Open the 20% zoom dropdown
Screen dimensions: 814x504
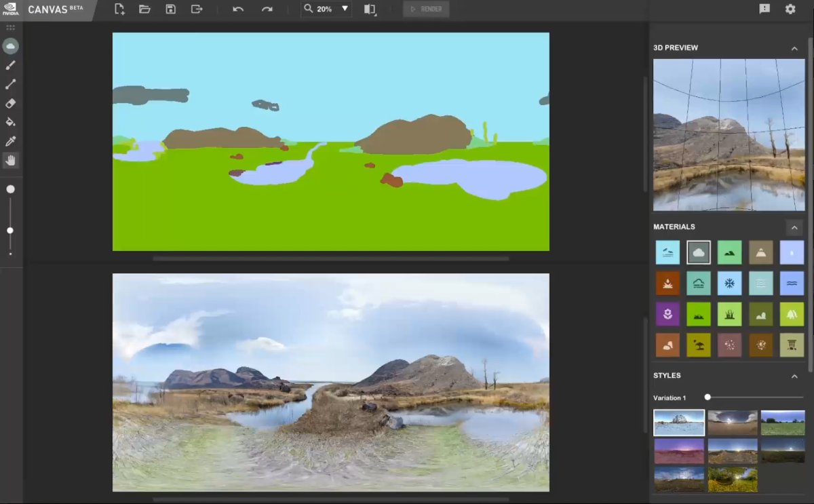(x=345, y=9)
